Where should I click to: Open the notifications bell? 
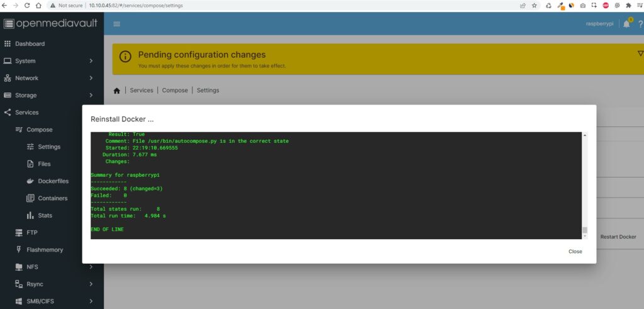(x=626, y=24)
